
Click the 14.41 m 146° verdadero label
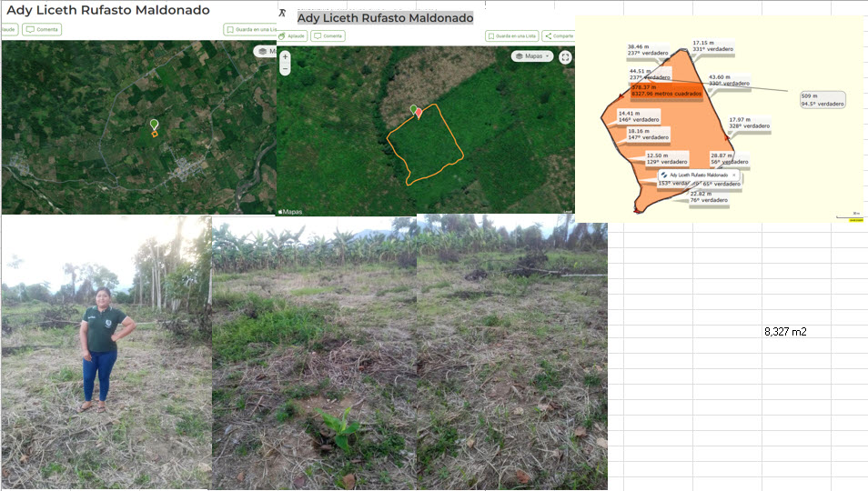pos(639,116)
